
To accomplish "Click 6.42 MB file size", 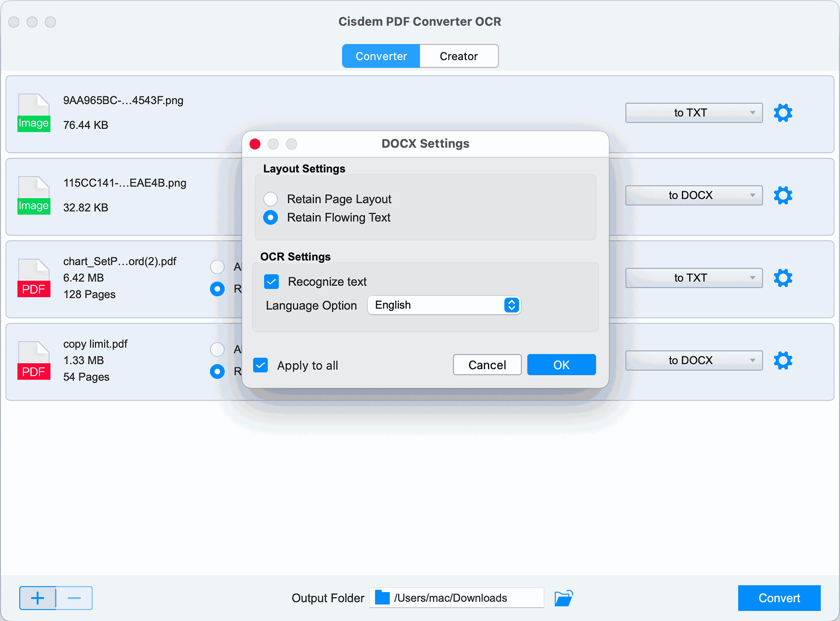I will (x=83, y=278).
